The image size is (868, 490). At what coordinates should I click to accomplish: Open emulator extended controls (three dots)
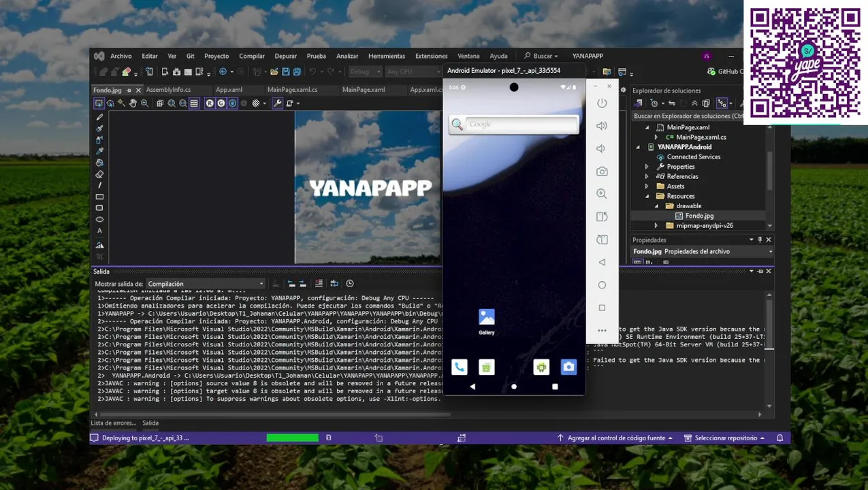602,331
